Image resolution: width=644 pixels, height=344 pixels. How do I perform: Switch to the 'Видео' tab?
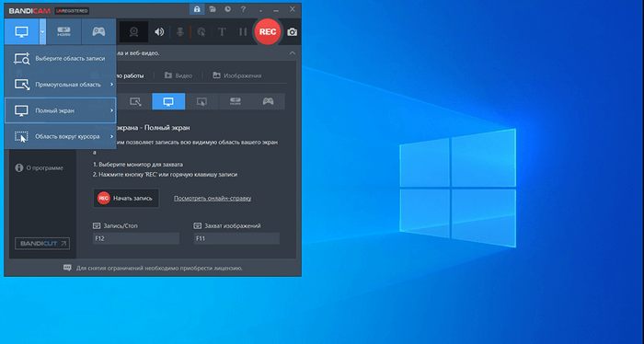[178, 75]
